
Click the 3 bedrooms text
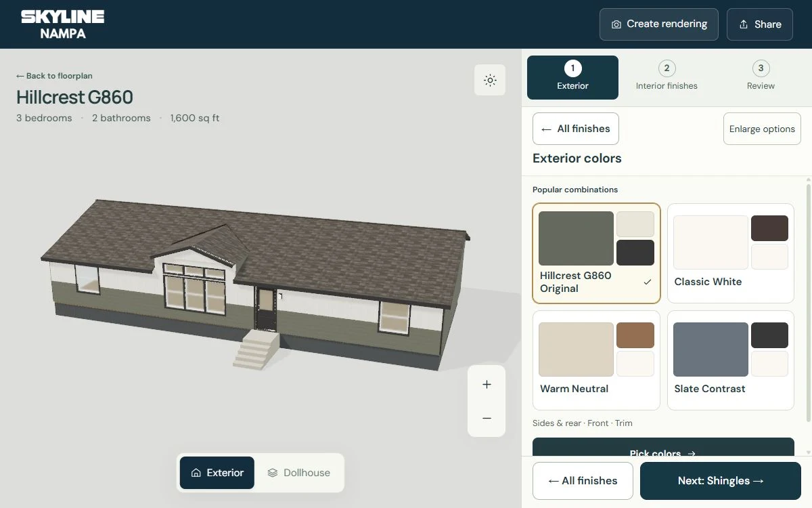point(44,118)
